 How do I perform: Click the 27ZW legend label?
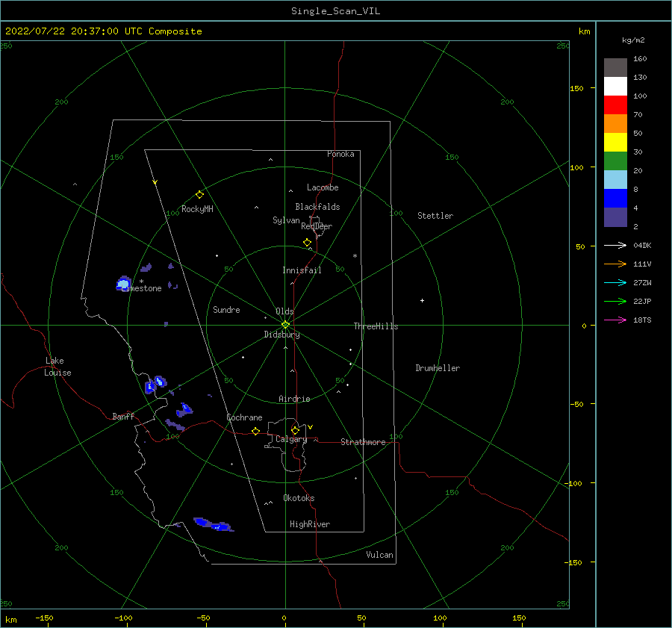click(x=642, y=282)
